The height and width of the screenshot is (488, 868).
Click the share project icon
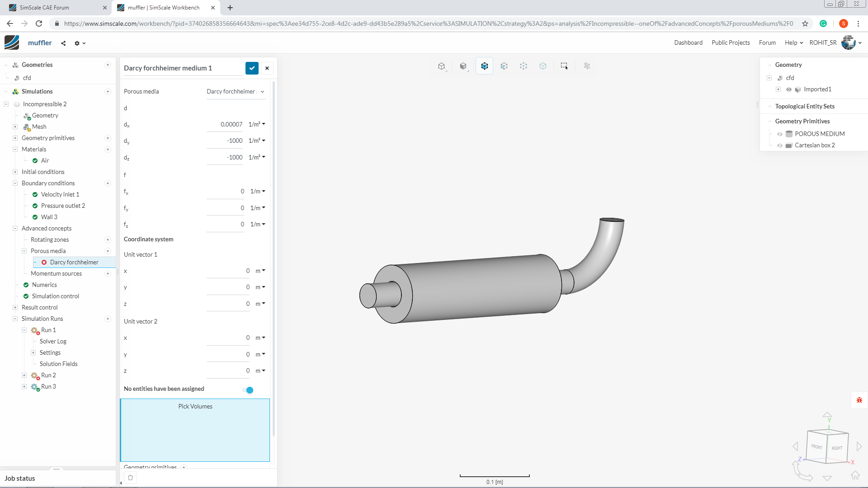coord(63,43)
